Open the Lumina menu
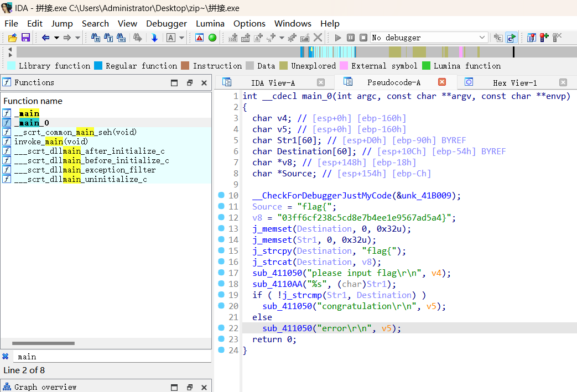Viewport: 577px width, 392px height. 210,24
